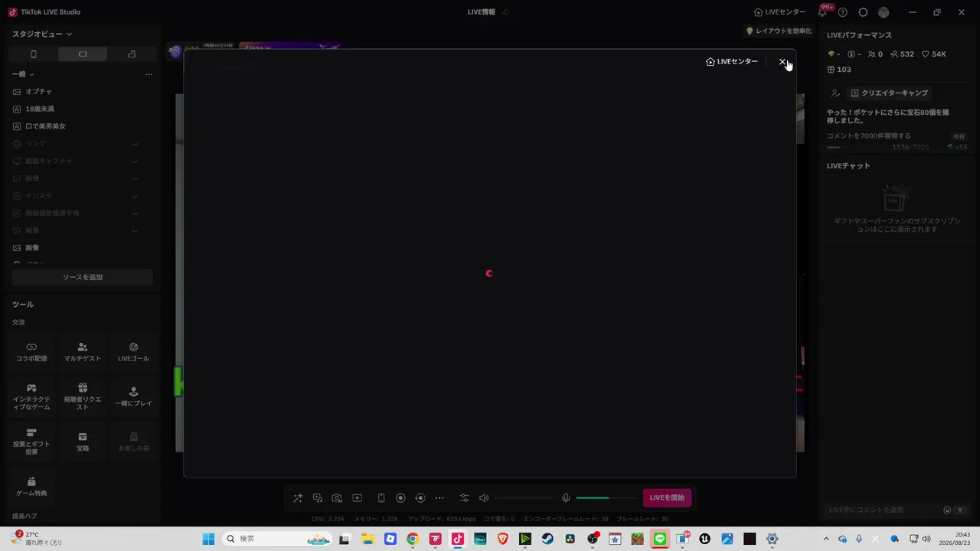Open the help question mark icon
The height and width of the screenshot is (551, 980).
point(843,12)
